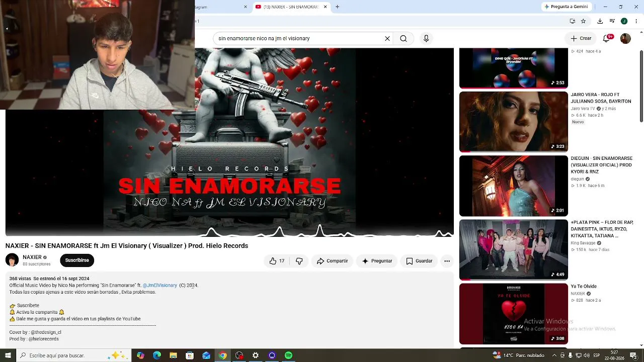Image resolution: width=644 pixels, height=362 pixels.
Task: Show hidden system tray icons
Action: (x=554, y=355)
